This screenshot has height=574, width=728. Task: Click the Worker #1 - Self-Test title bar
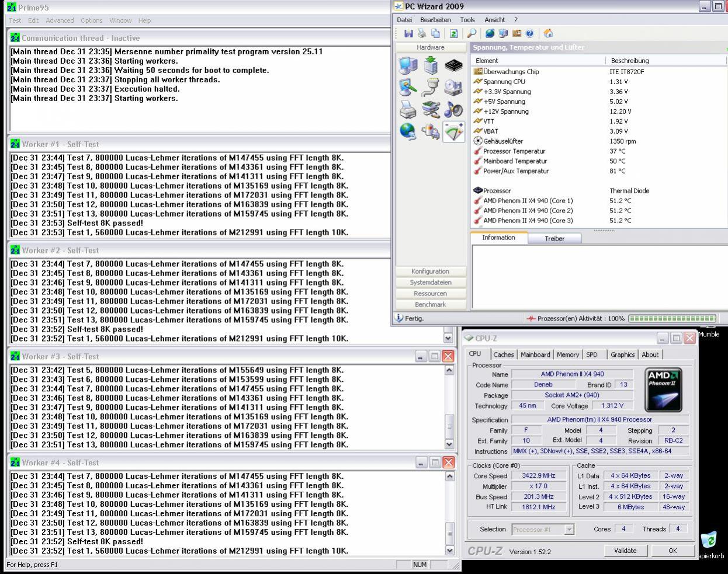[199, 144]
